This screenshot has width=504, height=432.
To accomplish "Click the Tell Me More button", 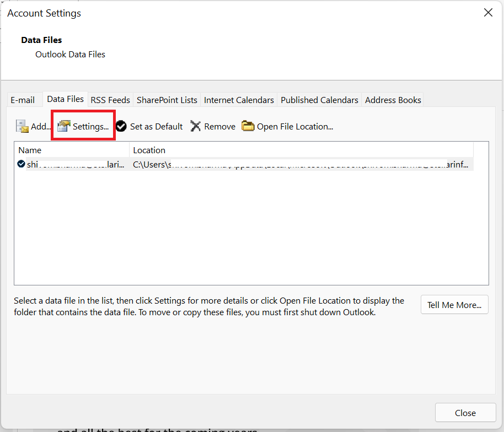I will [x=454, y=304].
